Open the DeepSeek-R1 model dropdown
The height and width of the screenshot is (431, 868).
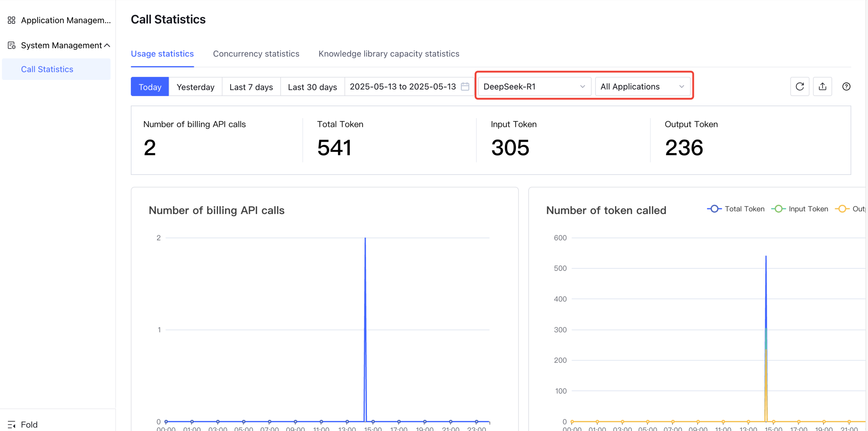click(x=534, y=87)
